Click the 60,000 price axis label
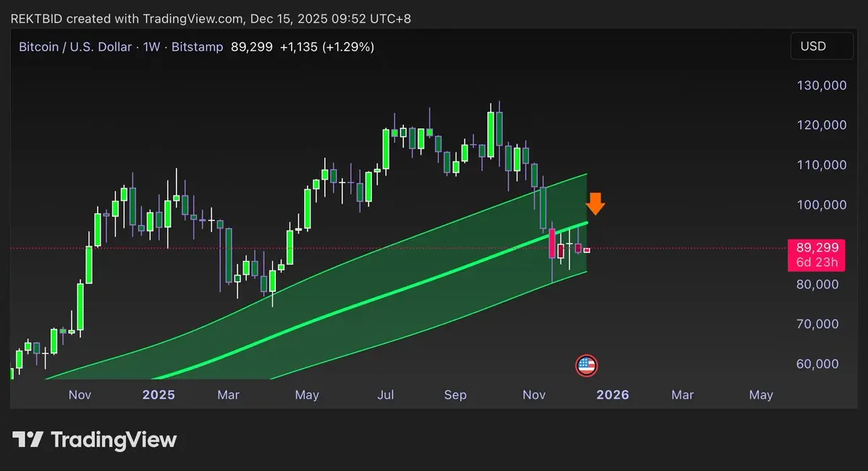This screenshot has height=471, width=868. pos(817,364)
